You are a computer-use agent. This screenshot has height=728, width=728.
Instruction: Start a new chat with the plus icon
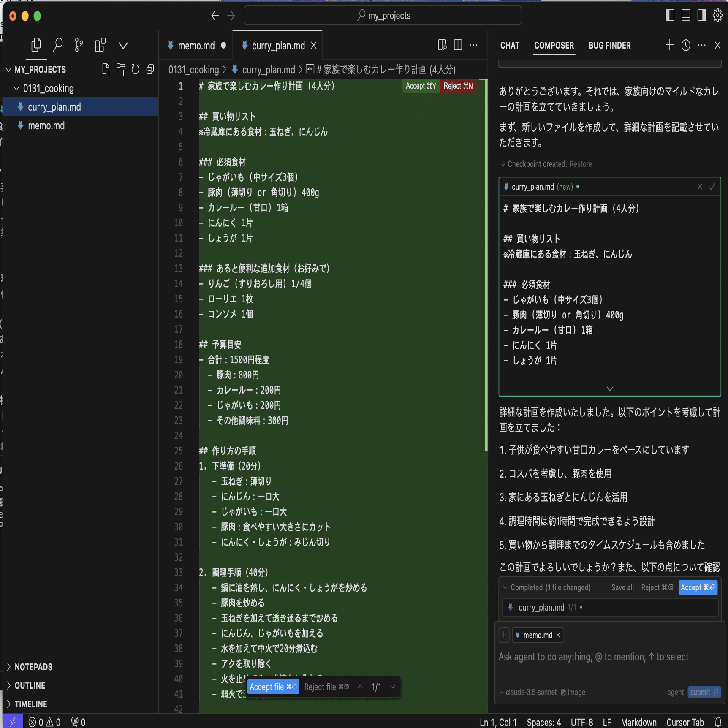(669, 45)
